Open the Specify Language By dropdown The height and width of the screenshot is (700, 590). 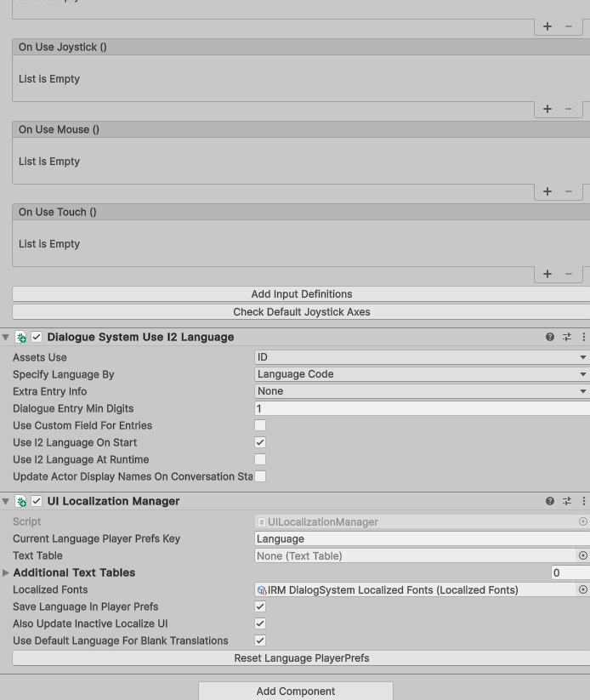pyautogui.click(x=423, y=374)
